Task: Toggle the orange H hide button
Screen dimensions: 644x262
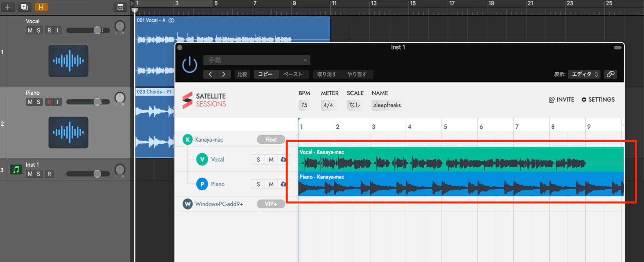Action: click(41, 7)
